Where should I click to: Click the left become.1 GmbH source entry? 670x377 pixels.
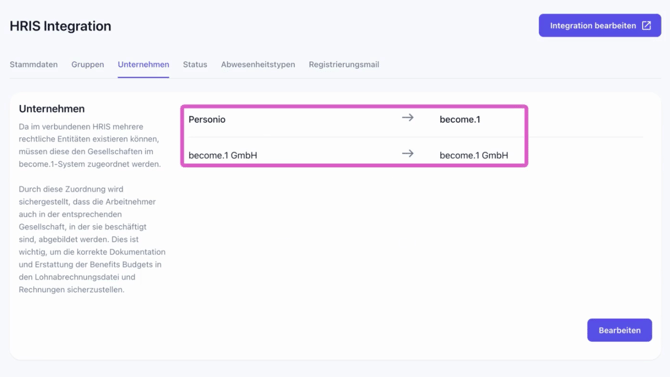(x=223, y=155)
